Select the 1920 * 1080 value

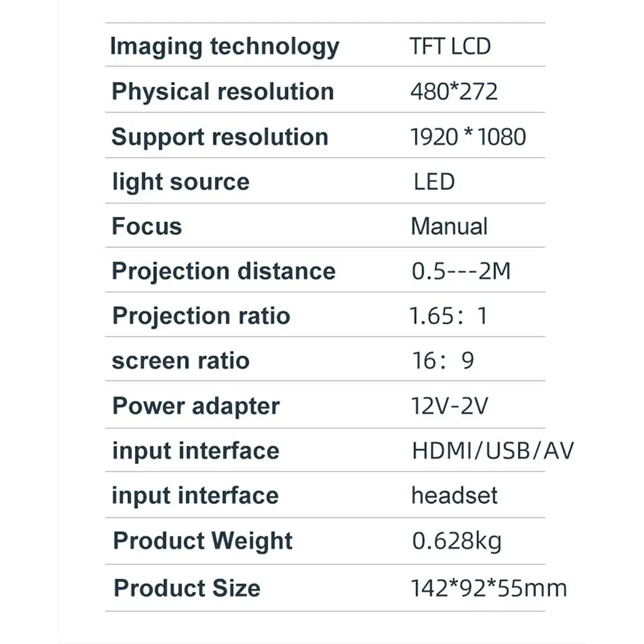pyautogui.click(x=468, y=136)
